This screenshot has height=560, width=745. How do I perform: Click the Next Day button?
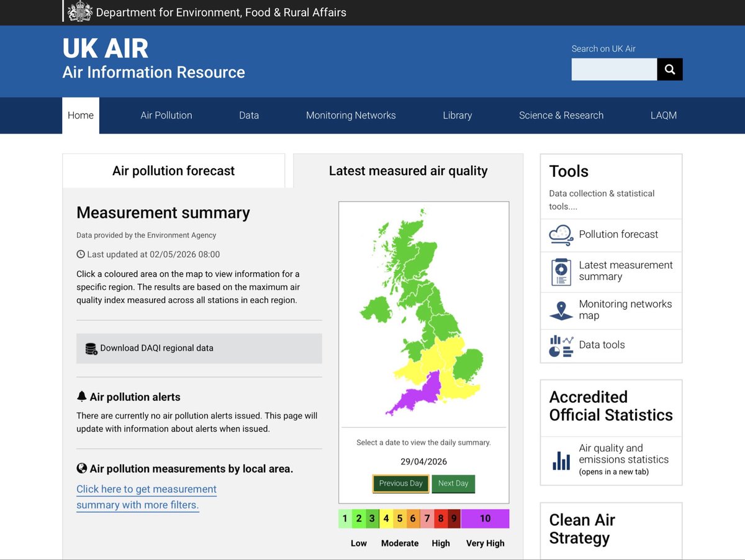453,484
